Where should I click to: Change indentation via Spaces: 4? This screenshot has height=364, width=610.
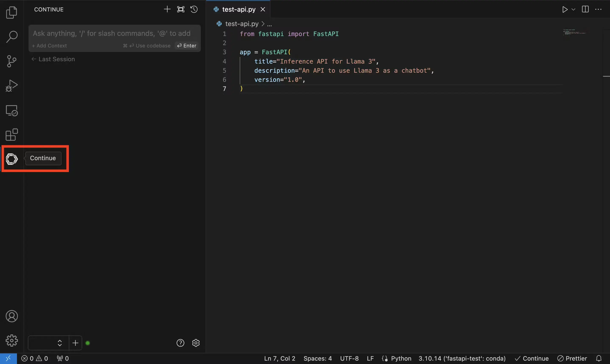tap(318, 359)
